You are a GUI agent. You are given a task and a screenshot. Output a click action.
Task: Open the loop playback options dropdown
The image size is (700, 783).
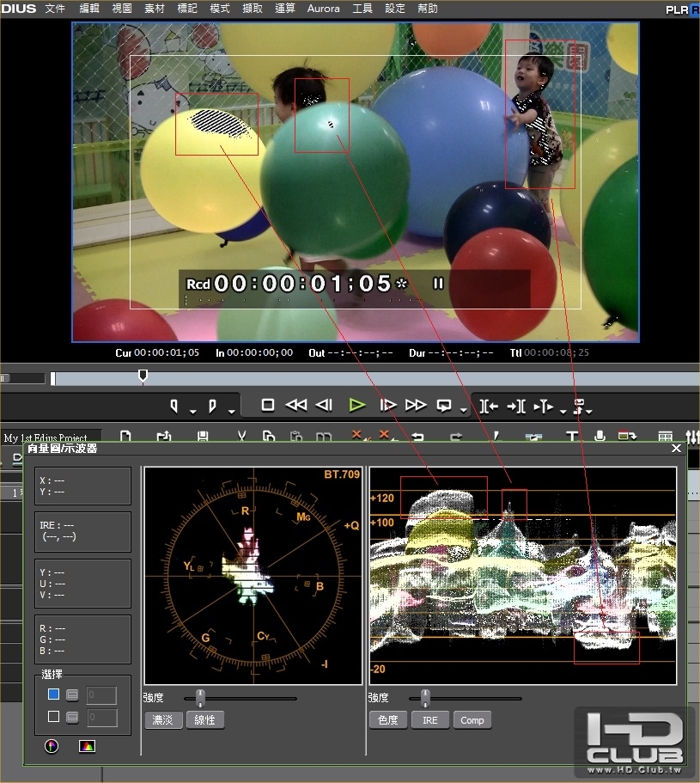pos(464,411)
